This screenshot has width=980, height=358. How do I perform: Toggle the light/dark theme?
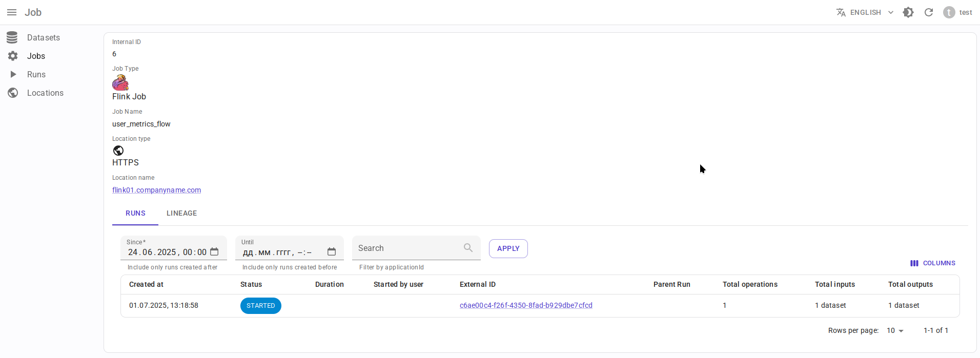pos(908,12)
